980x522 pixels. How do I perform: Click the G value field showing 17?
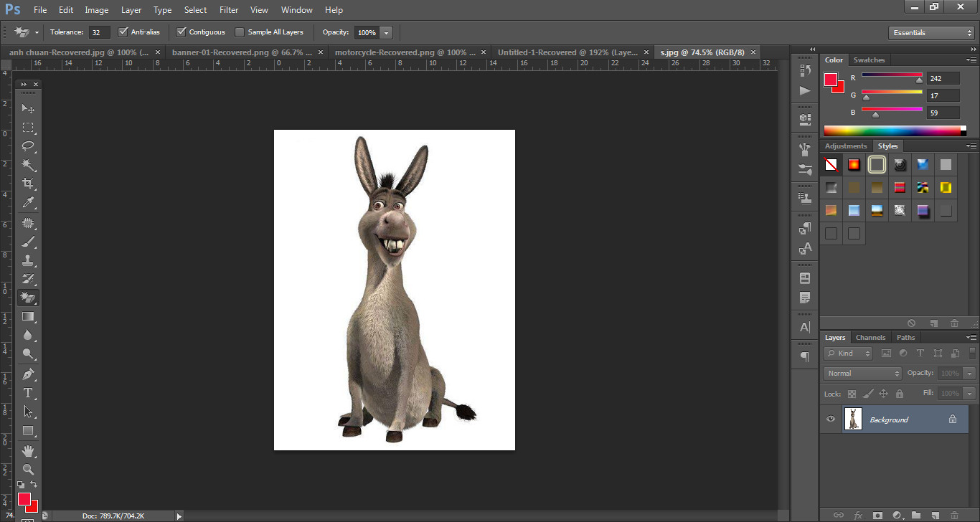[943, 95]
